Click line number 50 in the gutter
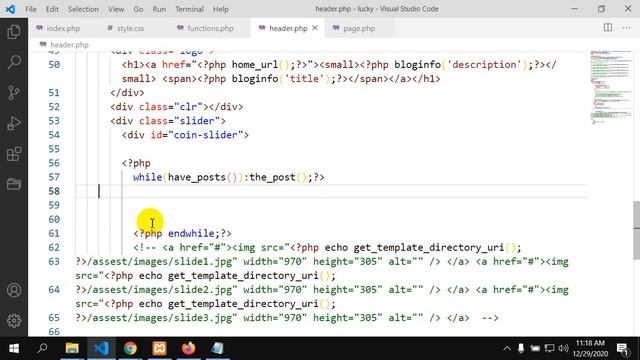Viewport: 640px width, 360px height. [x=54, y=64]
